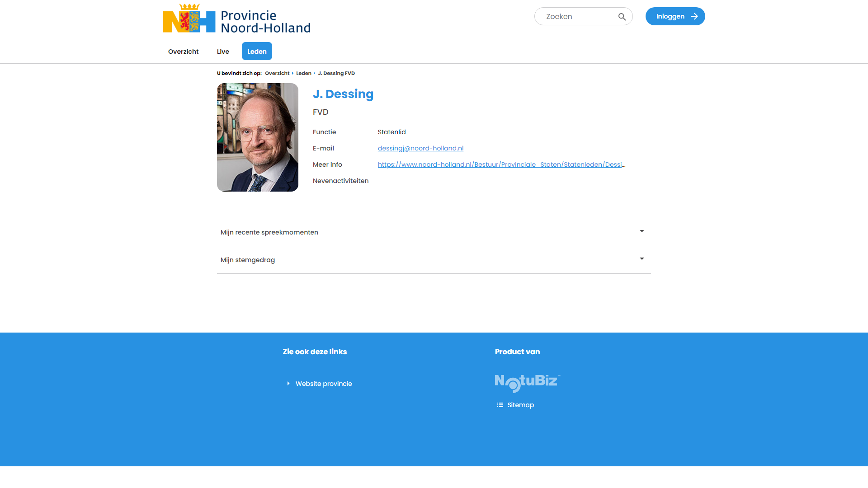Screen dimensions: 868x488
Task: Focus the Zoeken search field
Action: [578, 16]
